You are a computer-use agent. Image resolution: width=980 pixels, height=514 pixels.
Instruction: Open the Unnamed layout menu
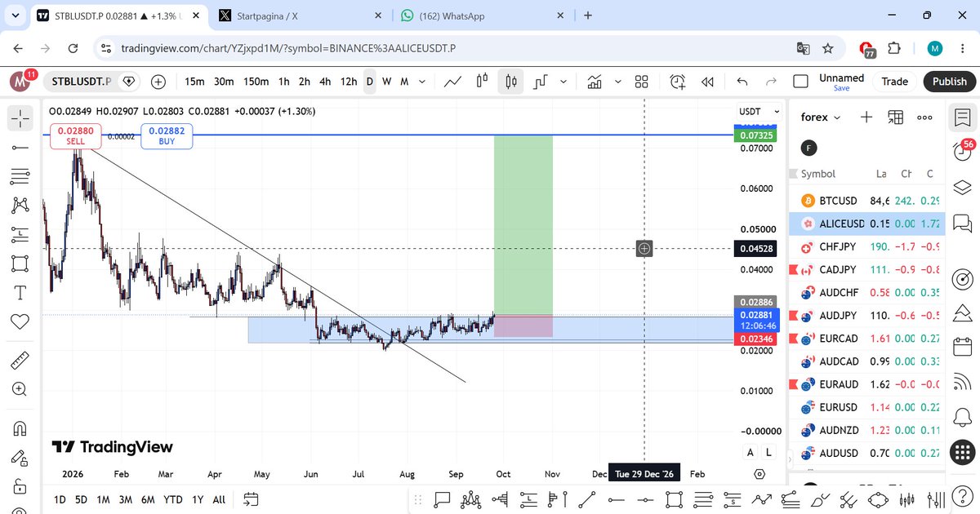click(x=841, y=82)
